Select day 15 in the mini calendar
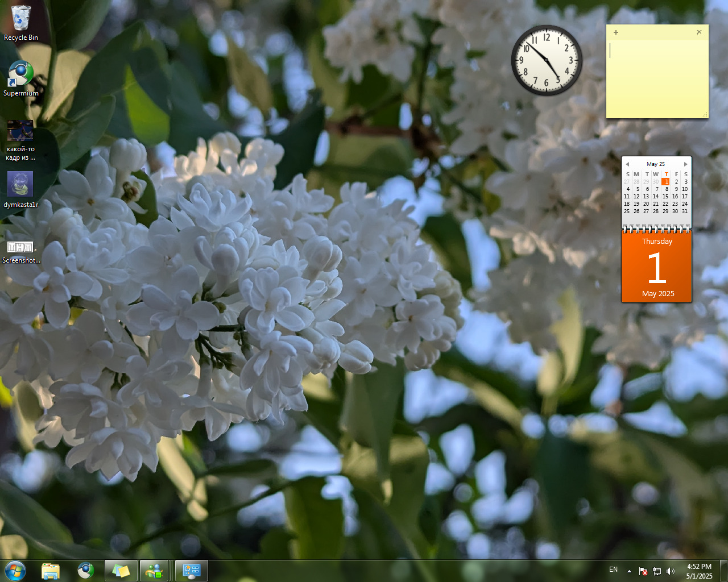 tap(665, 197)
